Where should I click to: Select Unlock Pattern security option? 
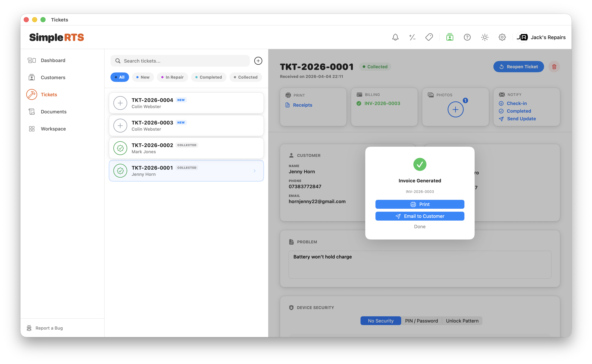pyautogui.click(x=462, y=321)
